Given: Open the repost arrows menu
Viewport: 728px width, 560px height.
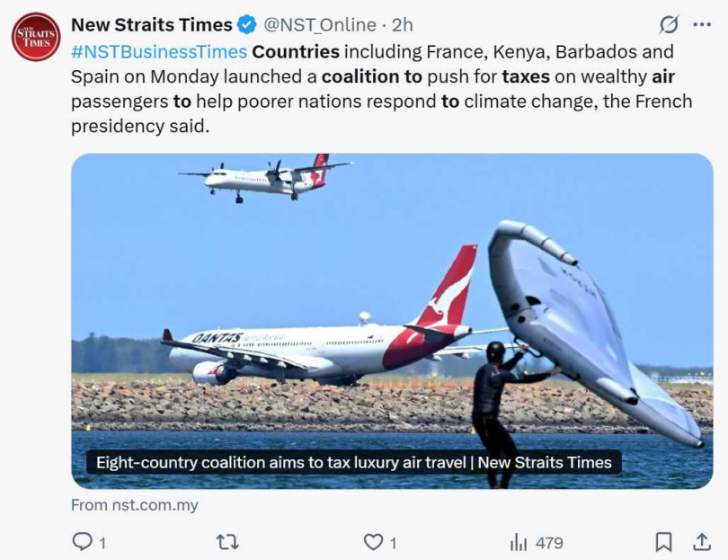Looking at the screenshot, I should tap(227, 542).
